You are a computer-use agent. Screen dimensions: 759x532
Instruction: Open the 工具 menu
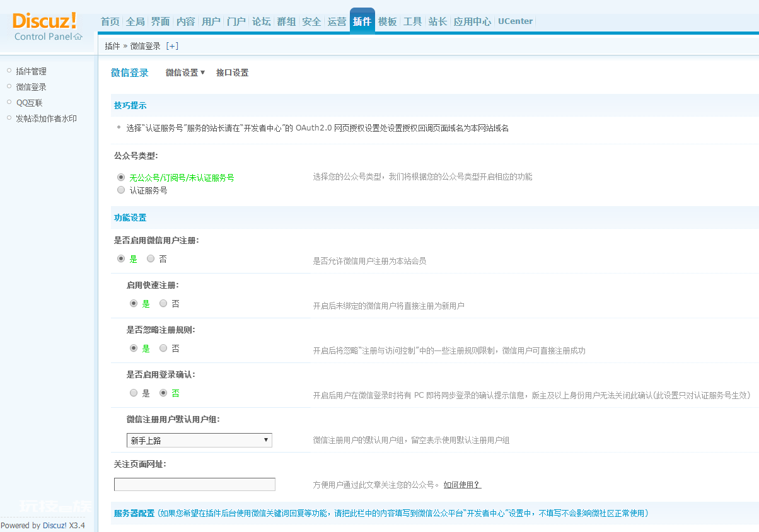coord(413,21)
